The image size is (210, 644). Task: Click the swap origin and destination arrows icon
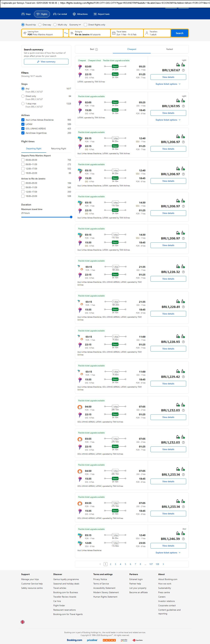click(x=66, y=33)
